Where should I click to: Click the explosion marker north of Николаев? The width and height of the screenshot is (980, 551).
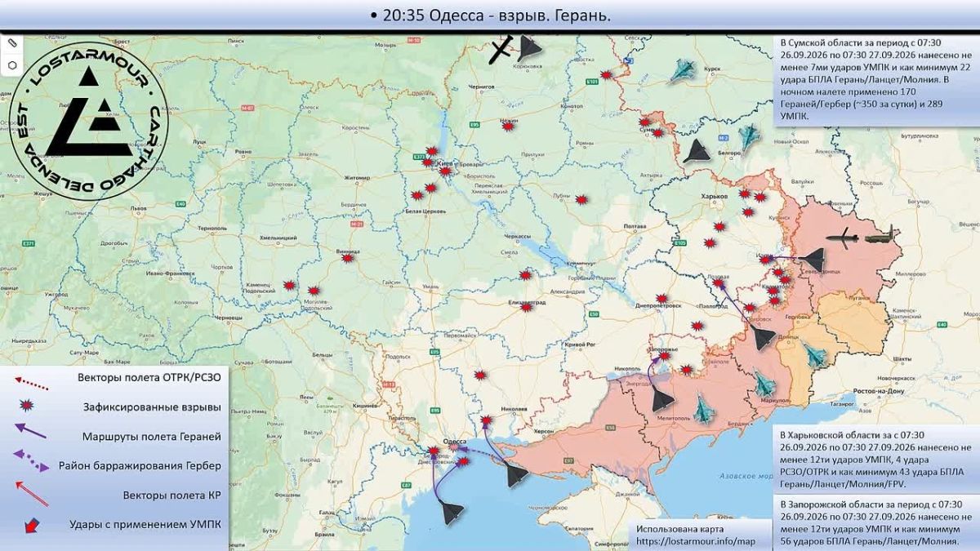point(482,375)
